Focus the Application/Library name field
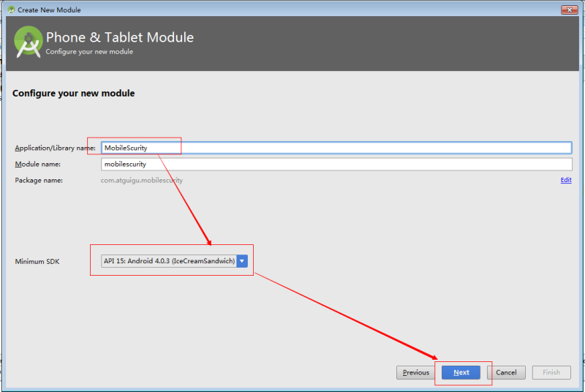 [336, 148]
